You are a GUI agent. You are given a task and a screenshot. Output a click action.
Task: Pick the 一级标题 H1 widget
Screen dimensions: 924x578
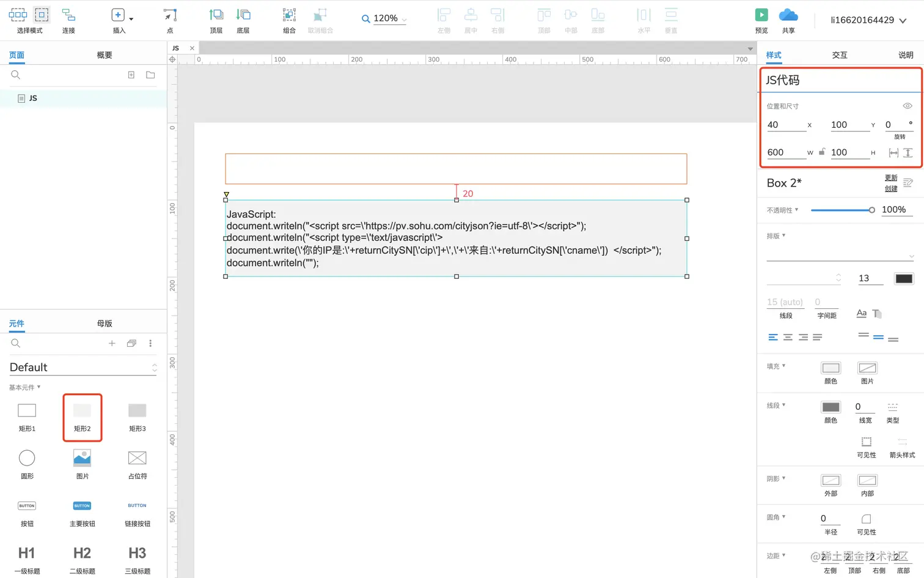(x=27, y=560)
